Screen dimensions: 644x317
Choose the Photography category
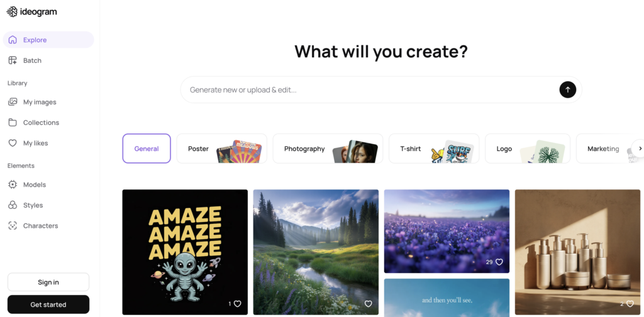(x=328, y=148)
